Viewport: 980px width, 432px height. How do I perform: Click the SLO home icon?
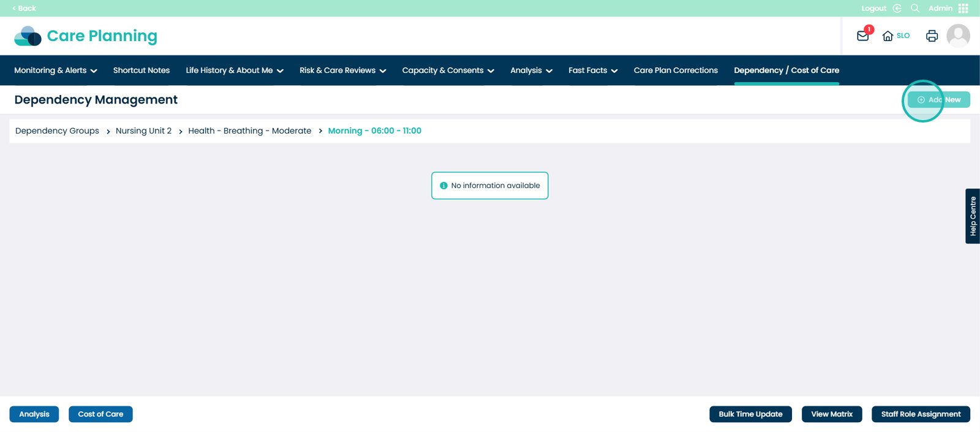[x=888, y=36]
